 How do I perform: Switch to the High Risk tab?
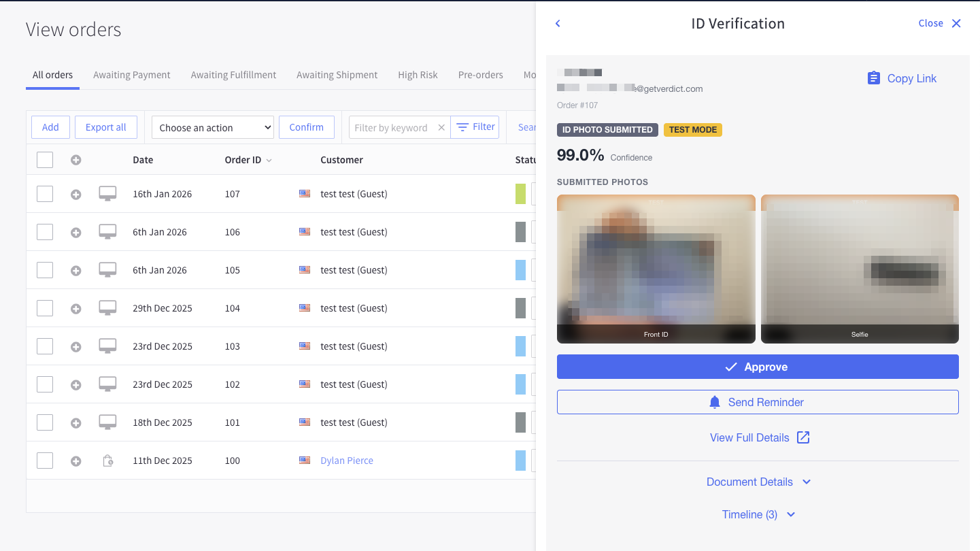coord(418,75)
